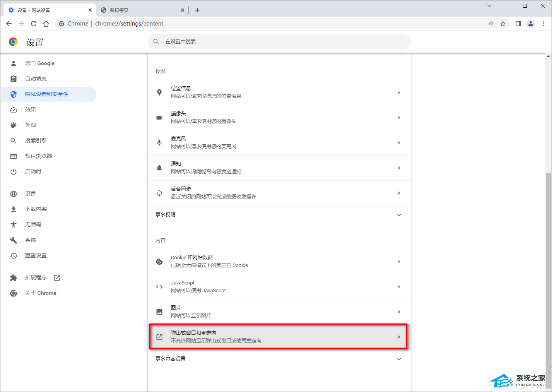This screenshot has height=392, width=552.
Task: Click the address bar URL
Action: pyautogui.click(x=129, y=24)
